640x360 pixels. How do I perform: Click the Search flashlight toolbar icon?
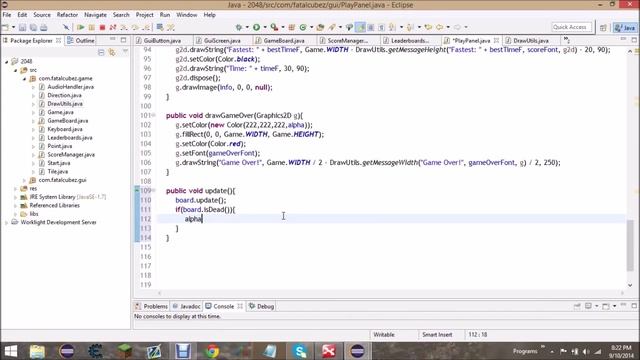332,27
